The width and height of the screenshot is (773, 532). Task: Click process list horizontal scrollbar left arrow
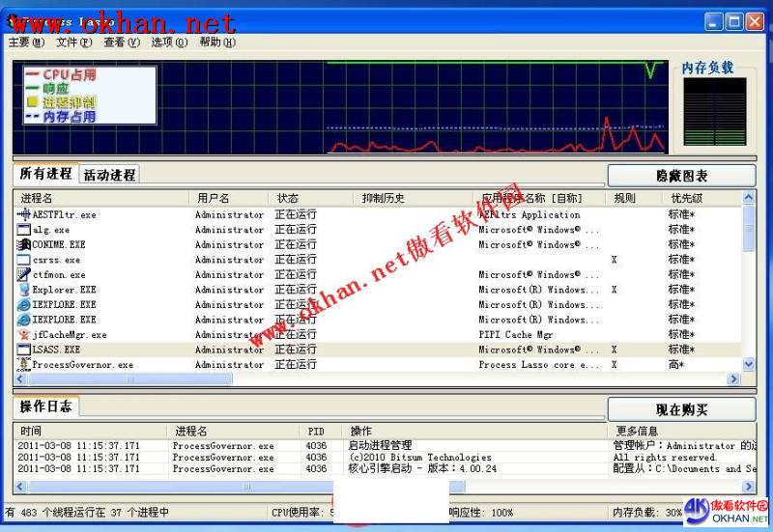tap(20, 378)
